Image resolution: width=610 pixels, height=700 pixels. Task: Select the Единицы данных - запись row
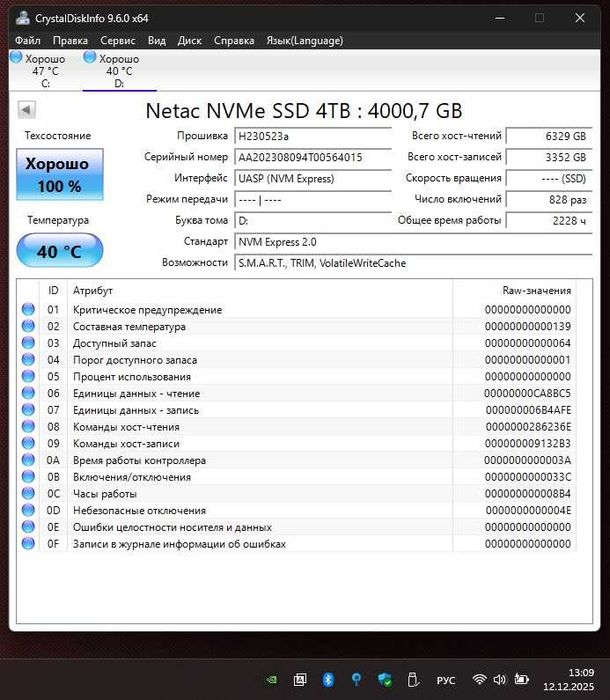pos(297,410)
